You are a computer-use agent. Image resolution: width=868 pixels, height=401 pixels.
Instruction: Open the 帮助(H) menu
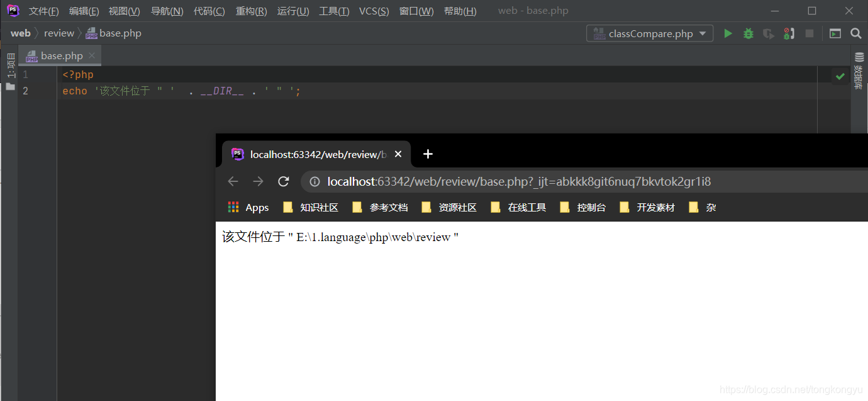(460, 11)
